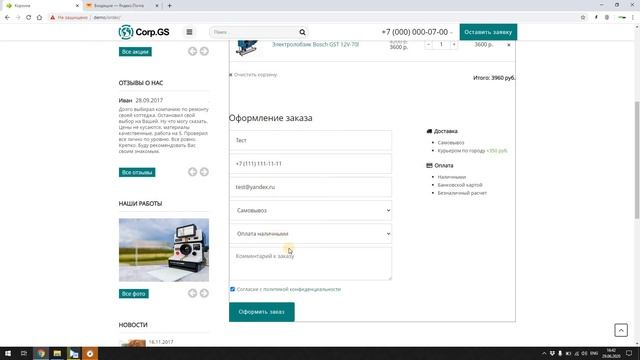
Task: Click the +7 (000) 000-07-00 phone number
Action: pos(414,32)
